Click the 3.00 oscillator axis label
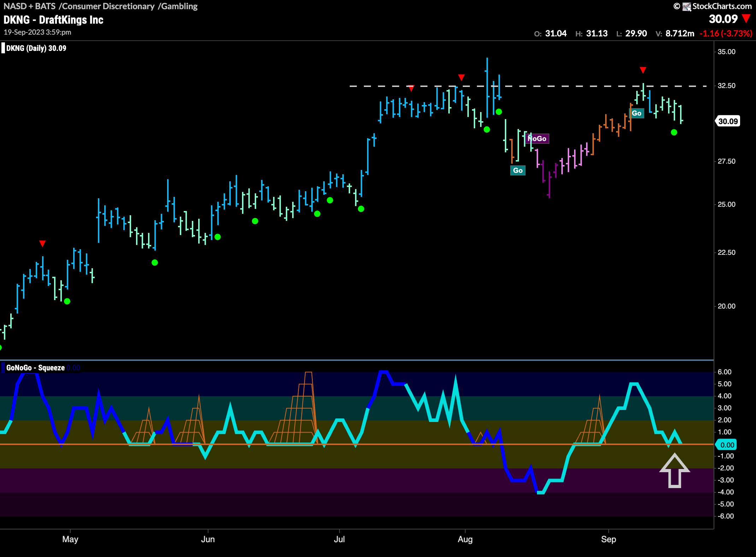Screen dimensions: 756x557 click(725, 408)
